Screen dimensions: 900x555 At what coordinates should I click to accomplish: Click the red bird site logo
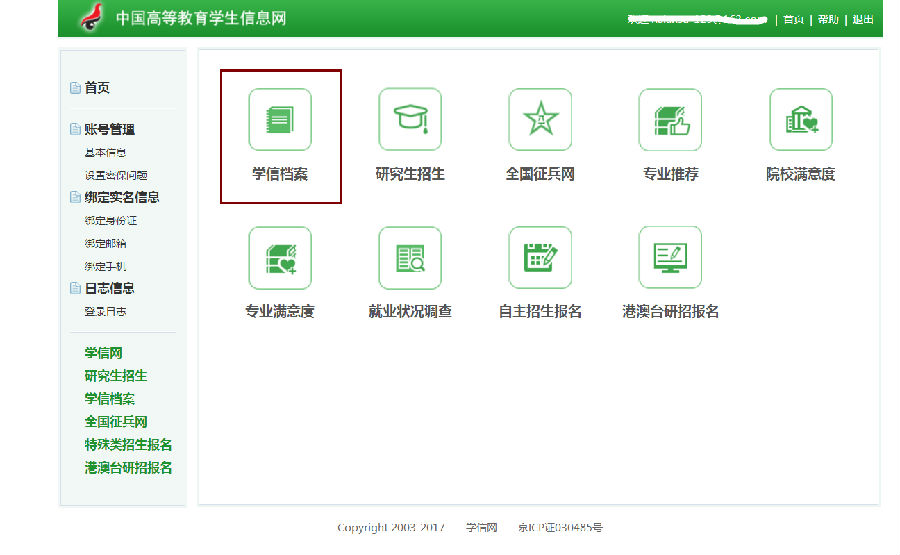[x=93, y=18]
